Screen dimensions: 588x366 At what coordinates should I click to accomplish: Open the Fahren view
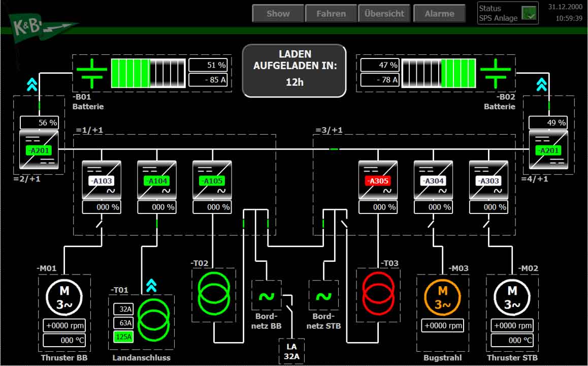tap(331, 14)
